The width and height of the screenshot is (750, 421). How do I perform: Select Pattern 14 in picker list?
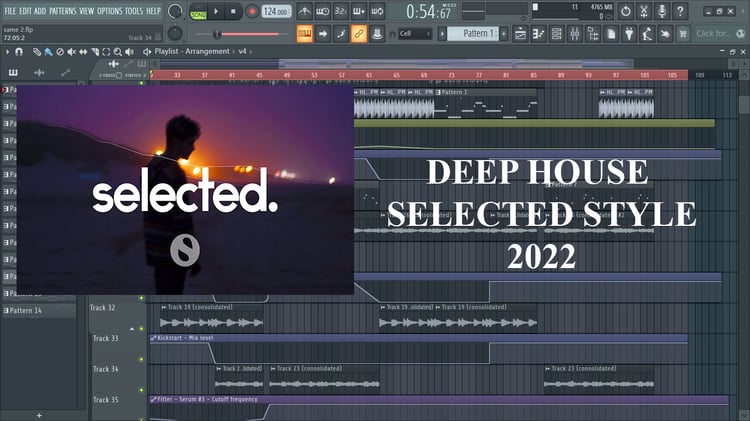(x=39, y=310)
